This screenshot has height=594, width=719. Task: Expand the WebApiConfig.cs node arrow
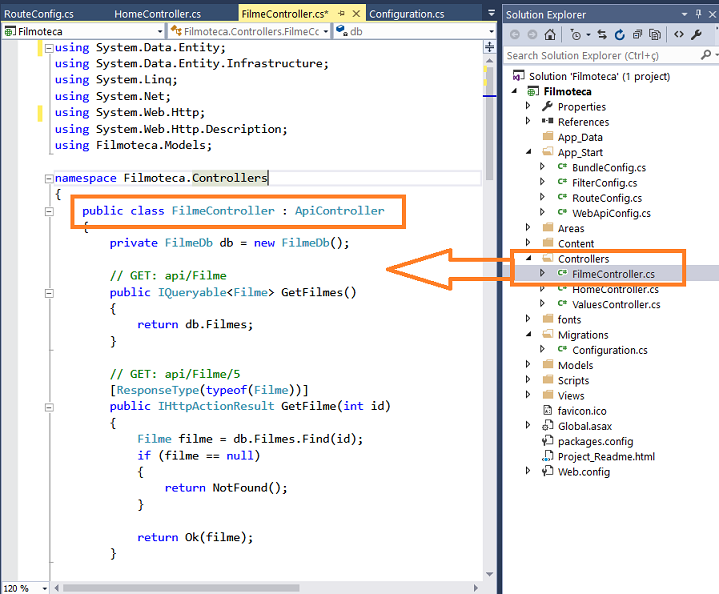(542, 212)
